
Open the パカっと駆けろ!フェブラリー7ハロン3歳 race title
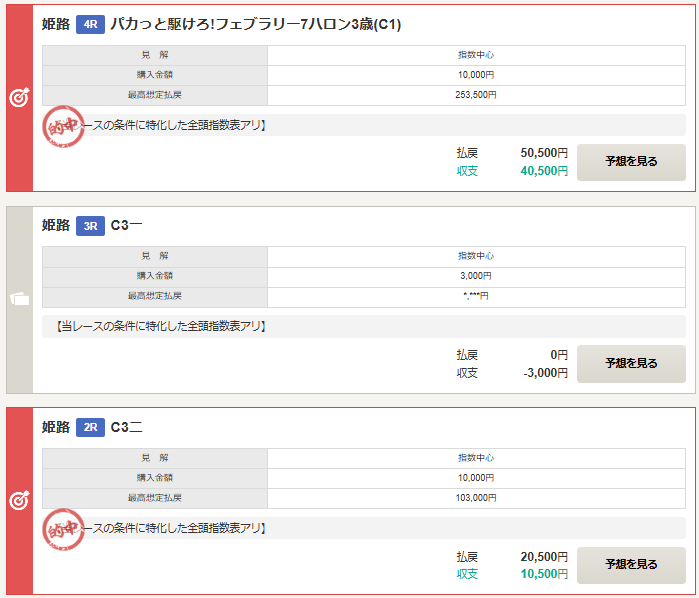pos(255,24)
